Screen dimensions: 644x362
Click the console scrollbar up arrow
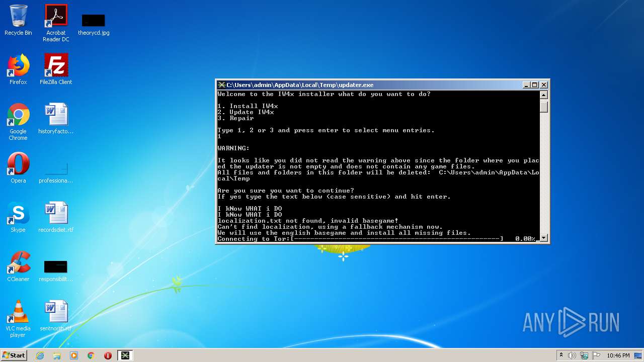click(543, 95)
